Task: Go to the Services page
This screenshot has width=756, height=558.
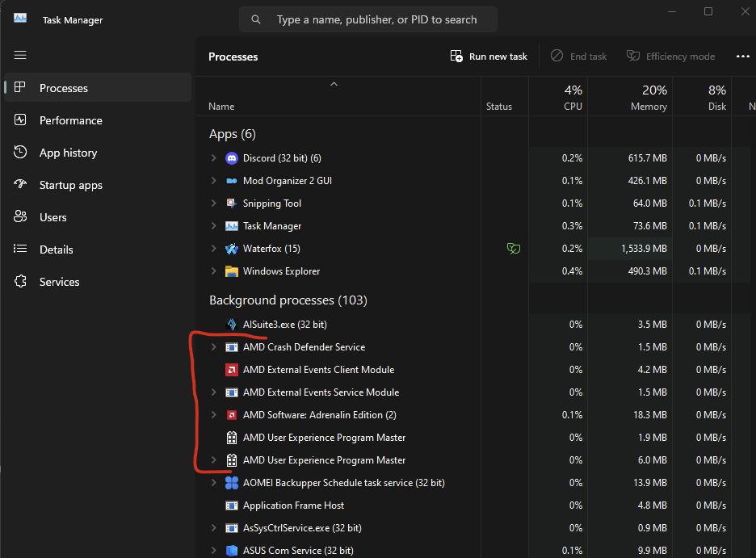Action: coord(60,282)
